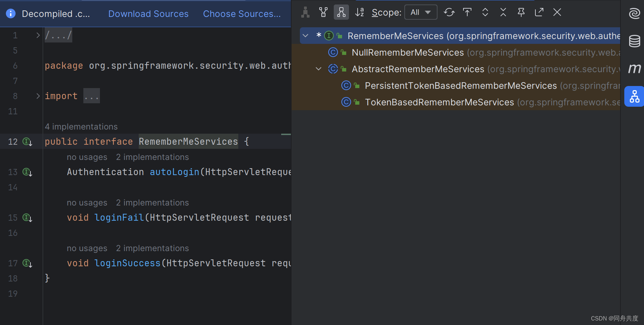644x325 pixels.
Task: Pin the hierarchy tab
Action: (521, 12)
